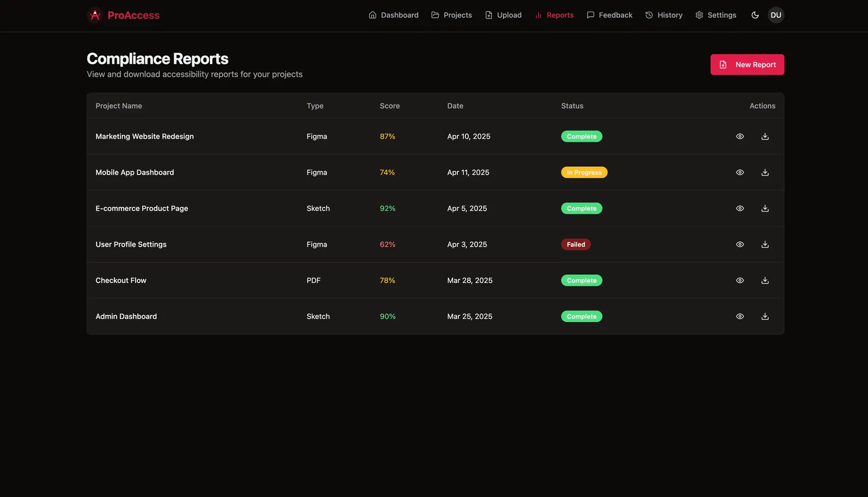Download the User Profile Settings report
This screenshot has height=497, width=868.
click(765, 244)
